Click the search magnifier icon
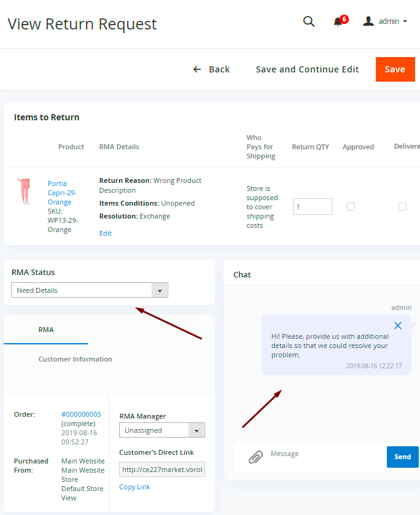Screen dimensions: 420x515 [x=309, y=21]
